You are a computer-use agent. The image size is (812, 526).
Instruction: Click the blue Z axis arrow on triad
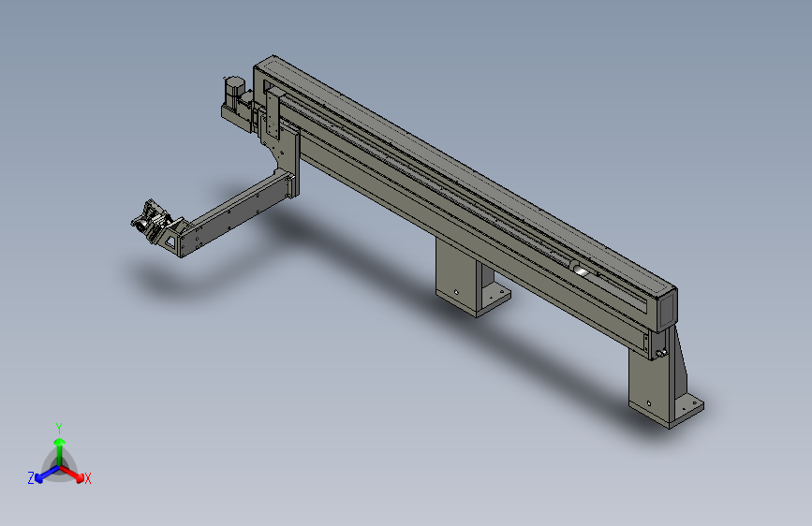click(x=47, y=474)
